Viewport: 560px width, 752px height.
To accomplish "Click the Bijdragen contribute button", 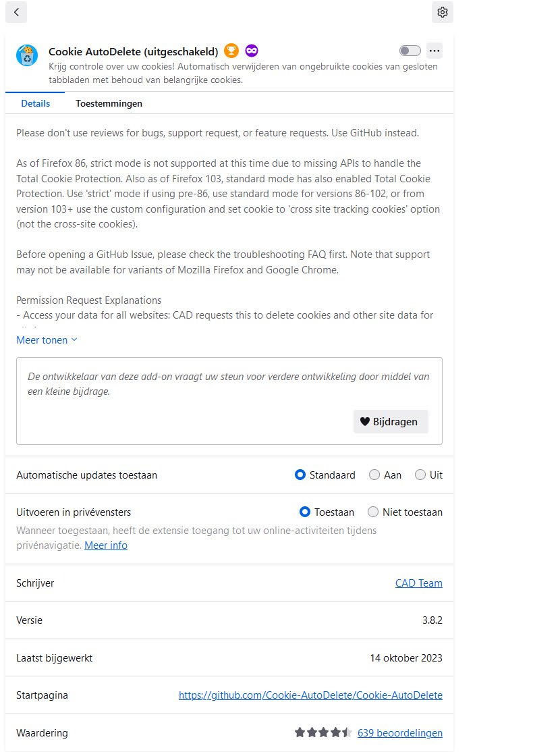I will pos(391,421).
